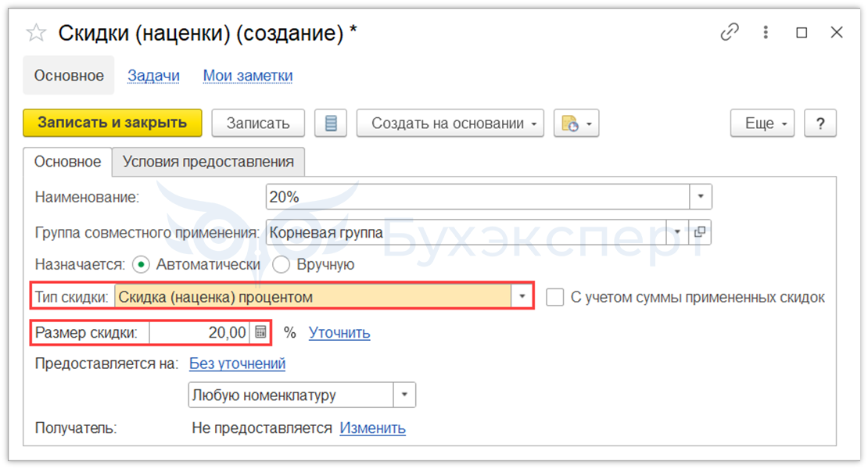Click the copy link chain icon
This screenshot has width=868, height=469.
pos(730,33)
